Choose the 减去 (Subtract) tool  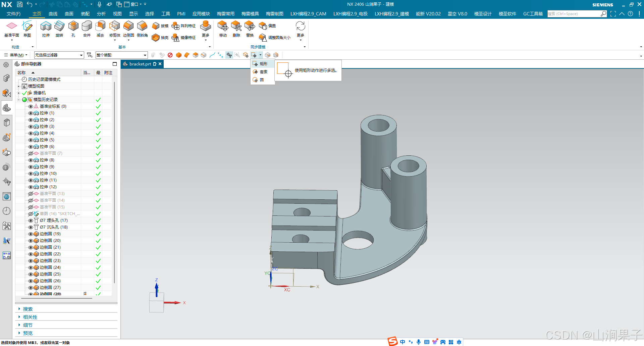(x=100, y=29)
